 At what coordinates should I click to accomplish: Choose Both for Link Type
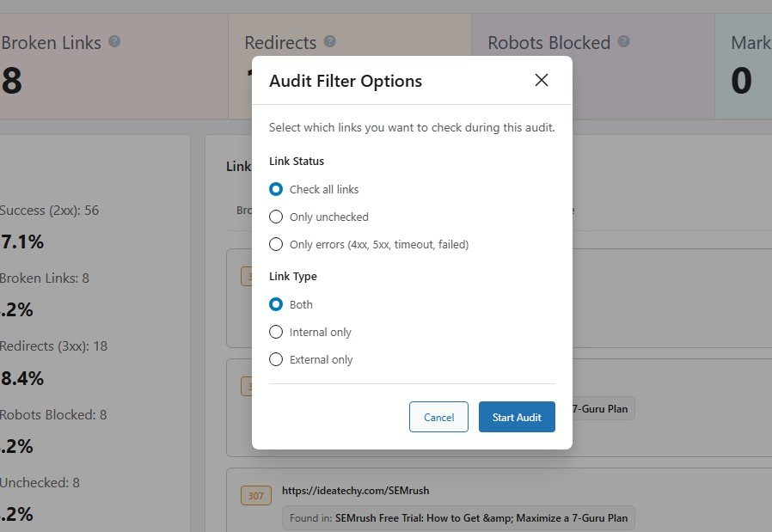tap(276, 304)
